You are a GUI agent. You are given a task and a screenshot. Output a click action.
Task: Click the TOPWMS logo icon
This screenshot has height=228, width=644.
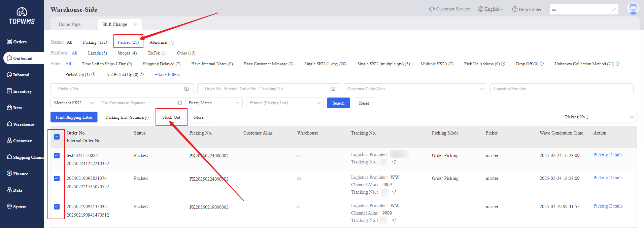(x=22, y=12)
